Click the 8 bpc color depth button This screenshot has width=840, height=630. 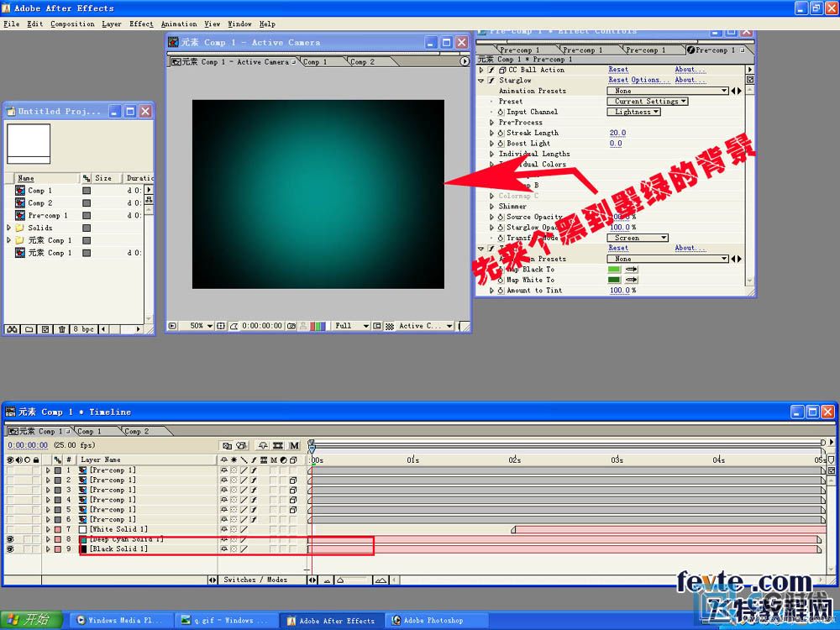click(x=83, y=329)
